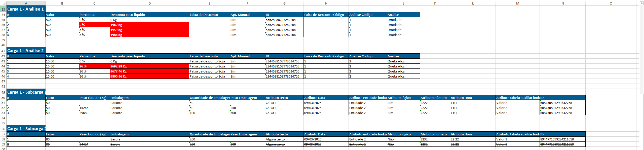Viewport: 644px width, 150px height.
Task: Select column header G
Action: pyautogui.click(x=284, y=3)
